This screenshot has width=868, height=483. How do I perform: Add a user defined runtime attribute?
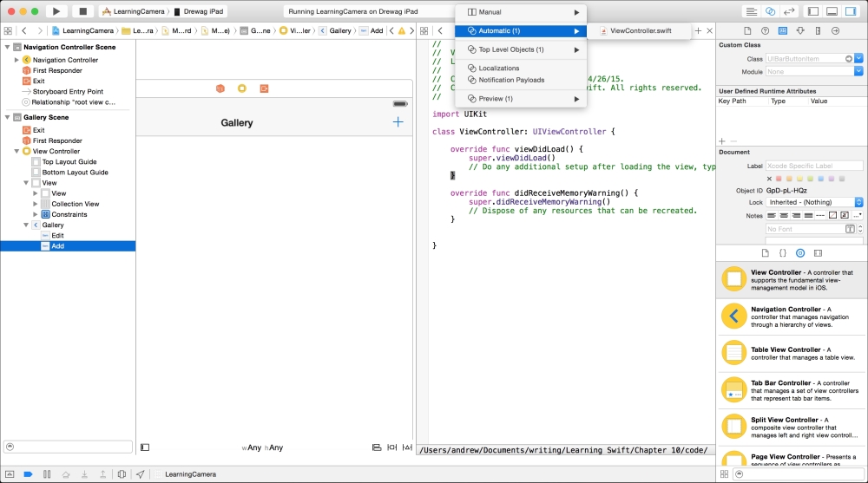722,141
